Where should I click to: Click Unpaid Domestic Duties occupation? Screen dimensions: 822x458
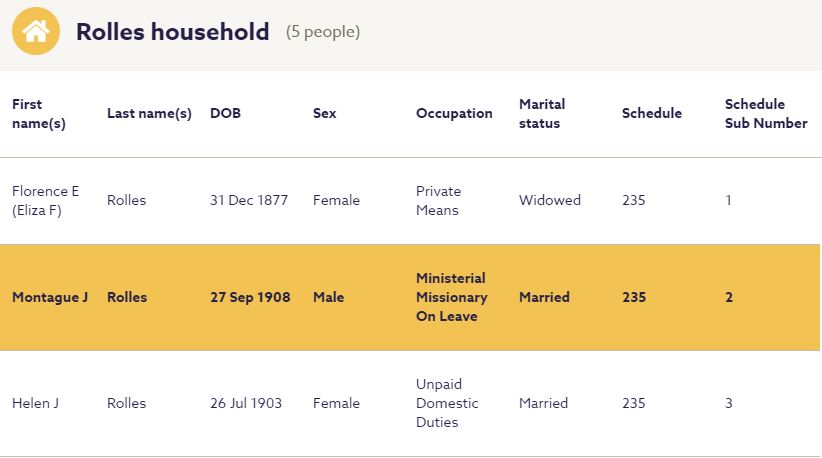coord(447,403)
